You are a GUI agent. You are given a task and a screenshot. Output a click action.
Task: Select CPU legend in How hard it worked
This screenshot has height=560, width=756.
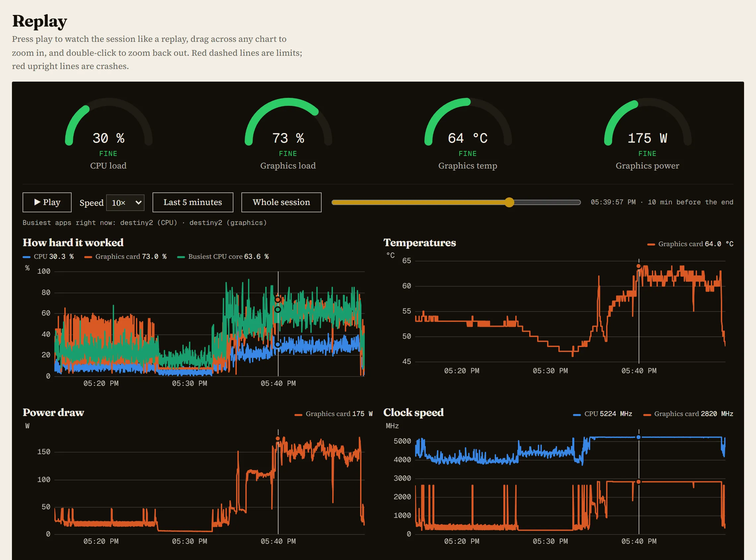point(48,256)
